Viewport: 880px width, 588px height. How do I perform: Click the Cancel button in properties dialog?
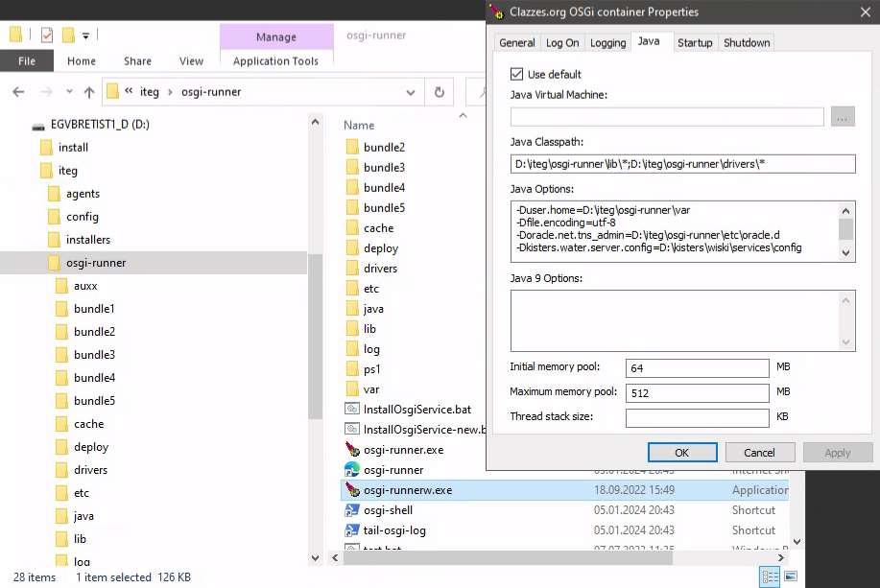coord(759,452)
